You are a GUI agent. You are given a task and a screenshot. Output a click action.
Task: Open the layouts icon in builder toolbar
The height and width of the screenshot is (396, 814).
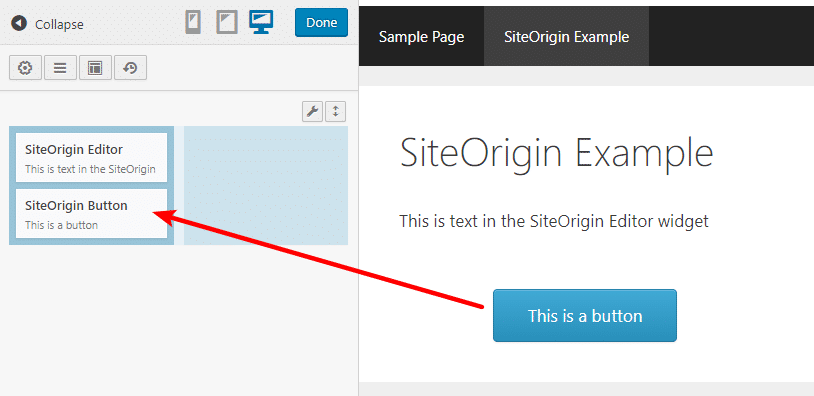(95, 68)
